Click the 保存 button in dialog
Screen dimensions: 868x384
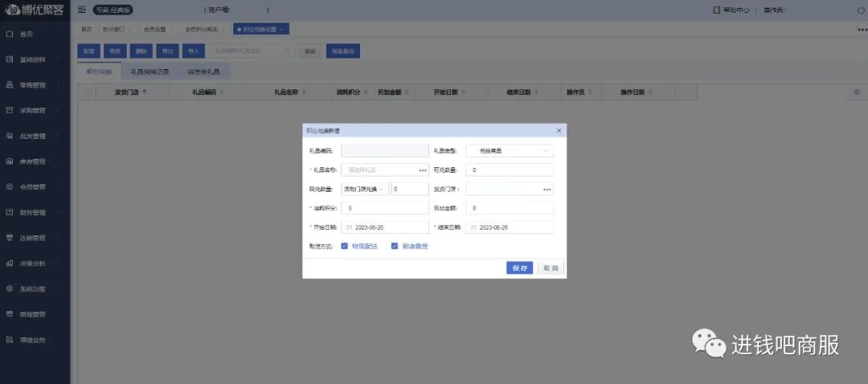(519, 268)
